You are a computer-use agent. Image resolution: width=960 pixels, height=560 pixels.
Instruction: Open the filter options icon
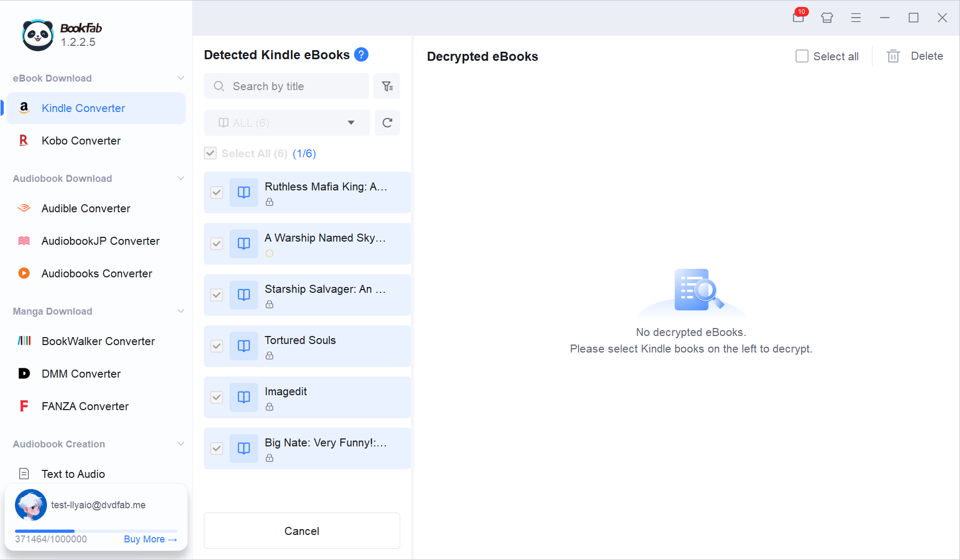[x=387, y=86]
